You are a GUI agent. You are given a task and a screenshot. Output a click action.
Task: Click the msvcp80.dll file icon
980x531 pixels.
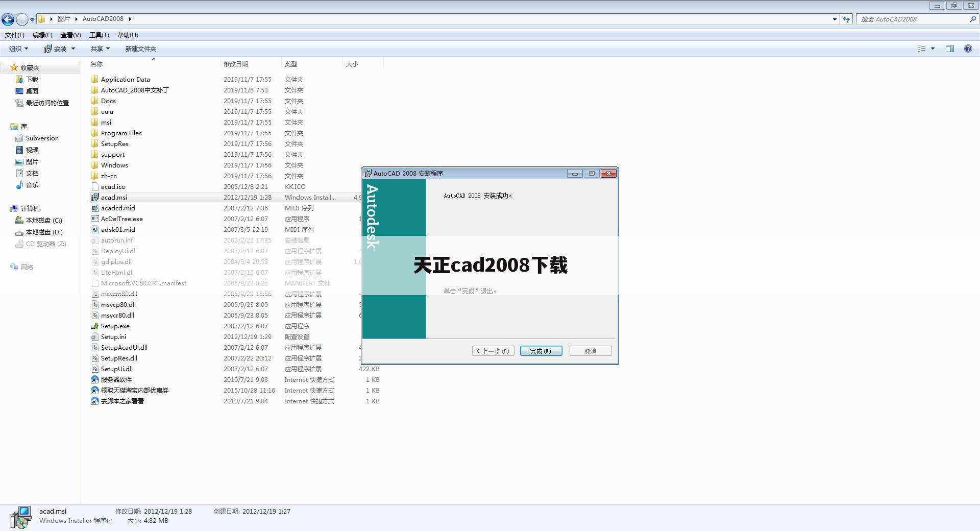click(94, 304)
